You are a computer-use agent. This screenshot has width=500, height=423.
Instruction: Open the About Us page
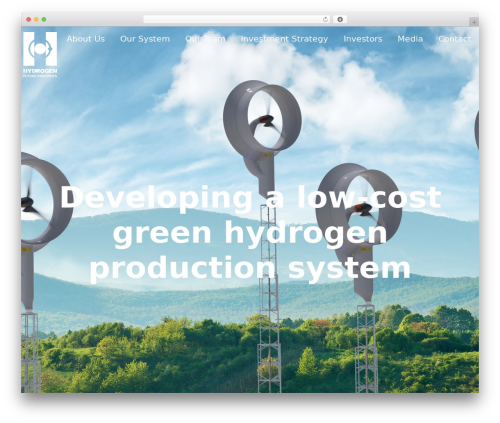click(86, 39)
